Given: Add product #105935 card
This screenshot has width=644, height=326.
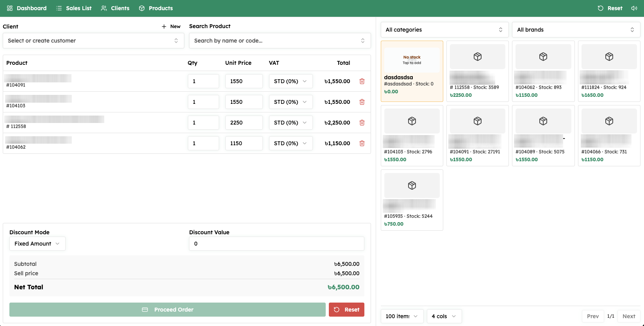Looking at the screenshot, I should (412, 200).
